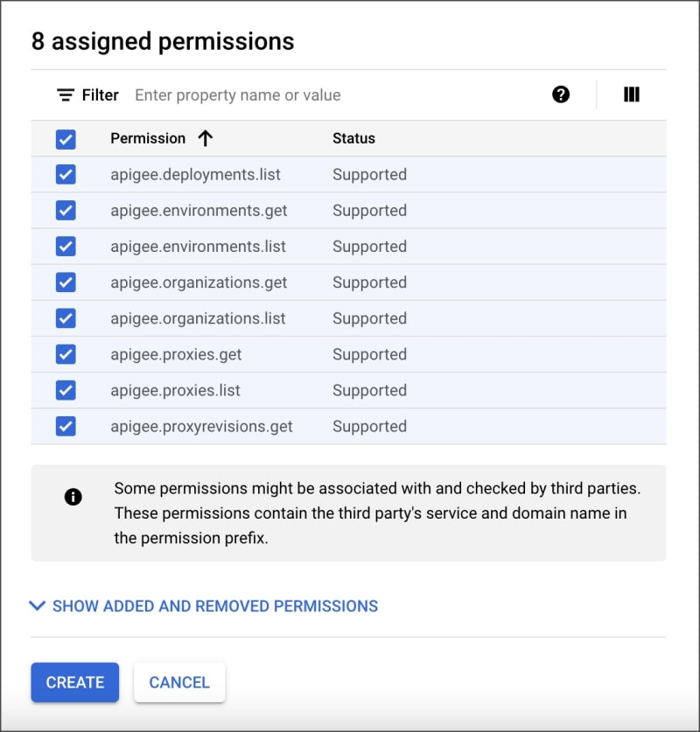Uncheck the apigee.deployments.list permission

66,175
